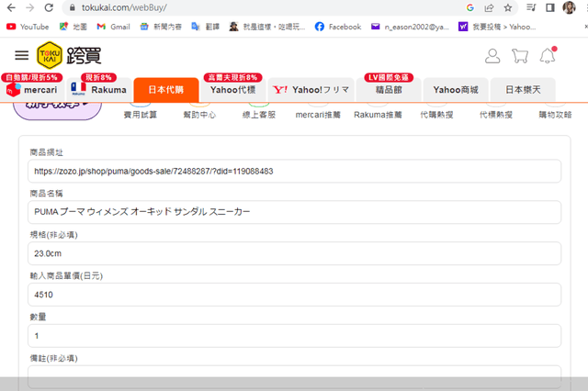The width and height of the screenshot is (588, 391).
Task: Click the 備註 remarks field
Action: point(294,376)
